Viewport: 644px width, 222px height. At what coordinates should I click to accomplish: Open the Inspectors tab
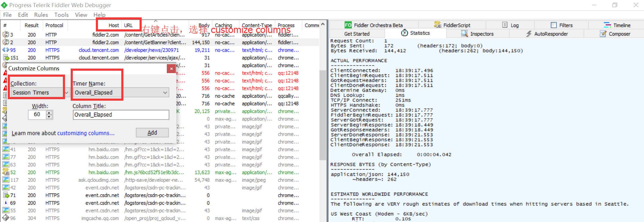click(477, 34)
